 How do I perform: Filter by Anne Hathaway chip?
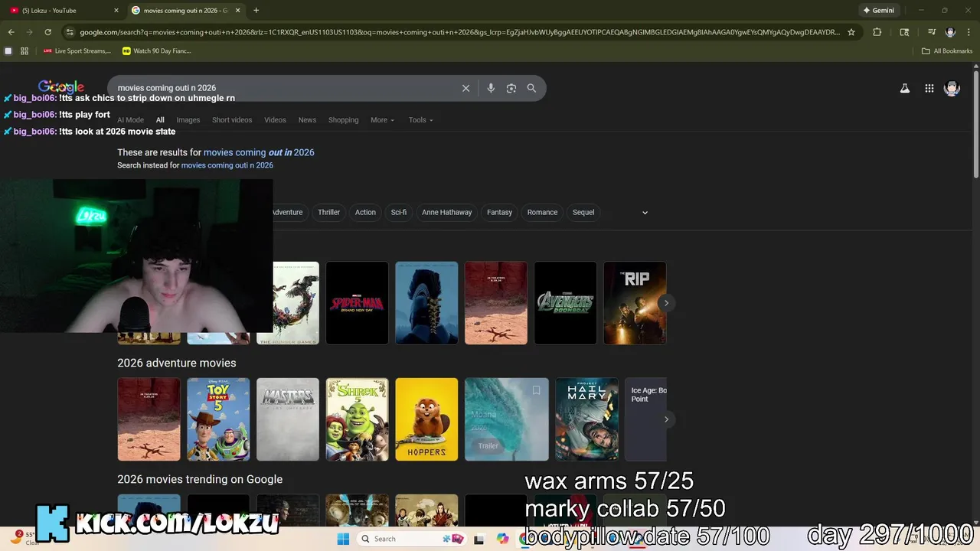(x=446, y=213)
